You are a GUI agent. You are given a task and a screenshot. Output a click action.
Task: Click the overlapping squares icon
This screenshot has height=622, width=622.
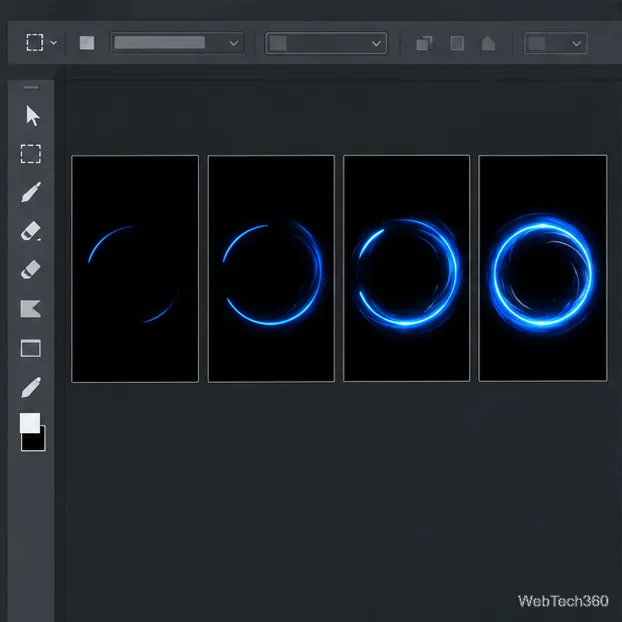click(x=424, y=43)
